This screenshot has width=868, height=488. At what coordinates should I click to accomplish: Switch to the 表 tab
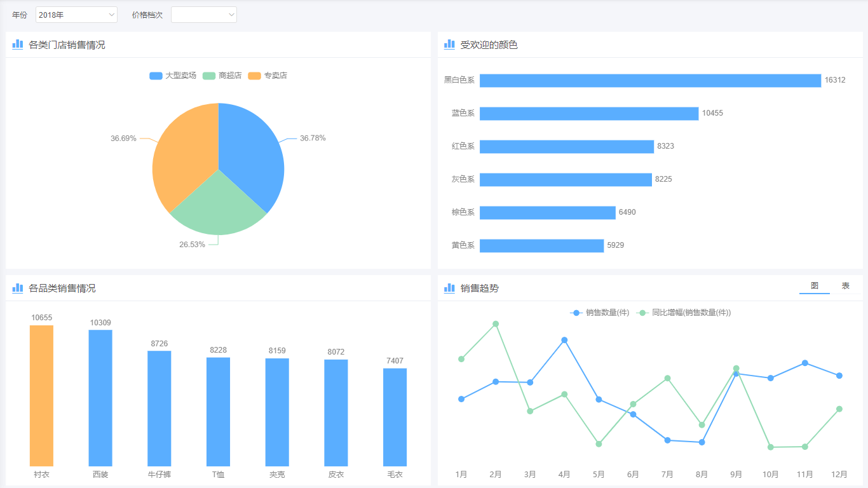click(x=845, y=286)
